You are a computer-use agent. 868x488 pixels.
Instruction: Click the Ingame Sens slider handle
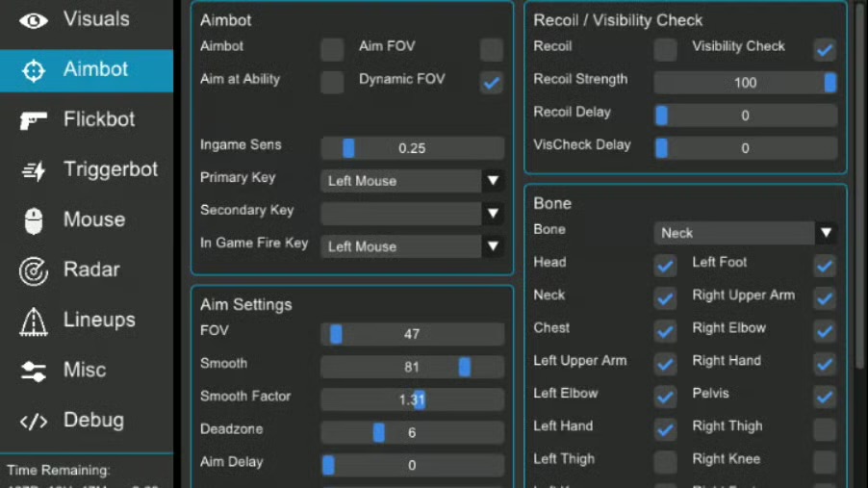348,148
